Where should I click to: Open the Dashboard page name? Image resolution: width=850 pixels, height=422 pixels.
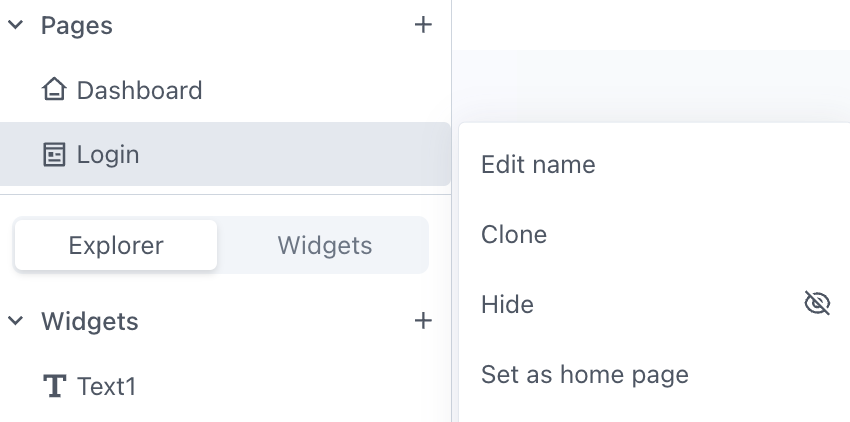(139, 90)
